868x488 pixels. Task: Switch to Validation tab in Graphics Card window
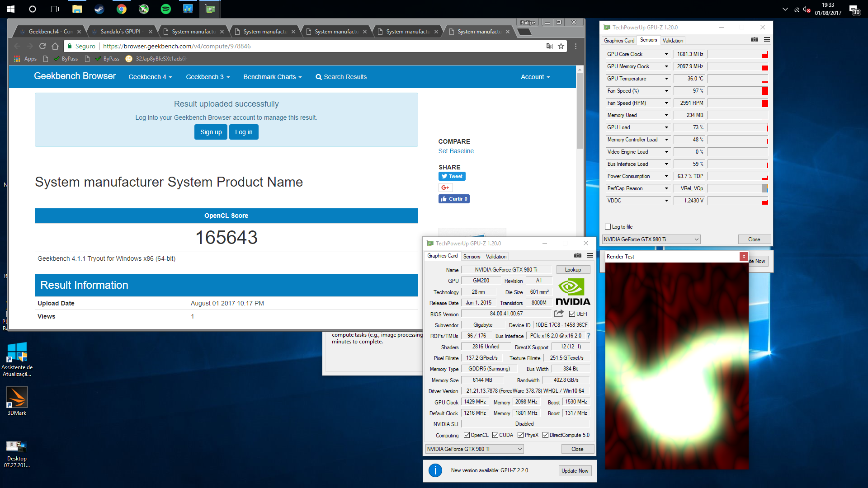(496, 257)
